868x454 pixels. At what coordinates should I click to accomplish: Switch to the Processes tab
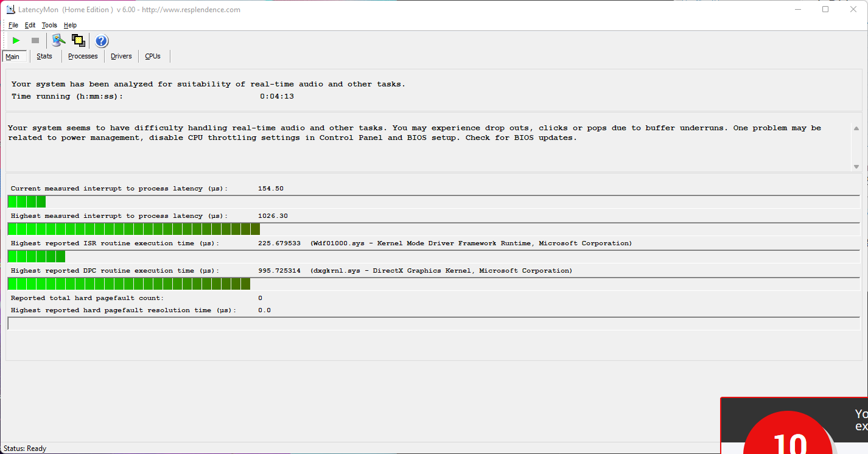[83, 56]
